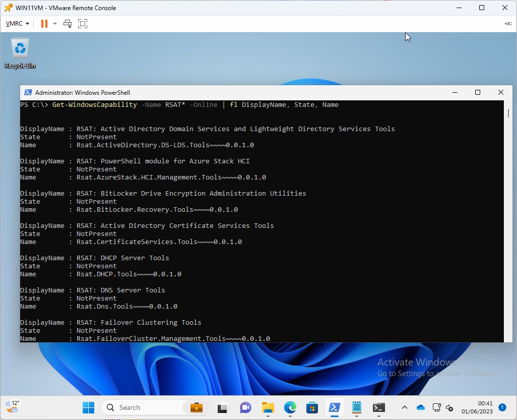Expand the power options arrow beside the pause icon
517x420 pixels.
pyautogui.click(x=55, y=24)
